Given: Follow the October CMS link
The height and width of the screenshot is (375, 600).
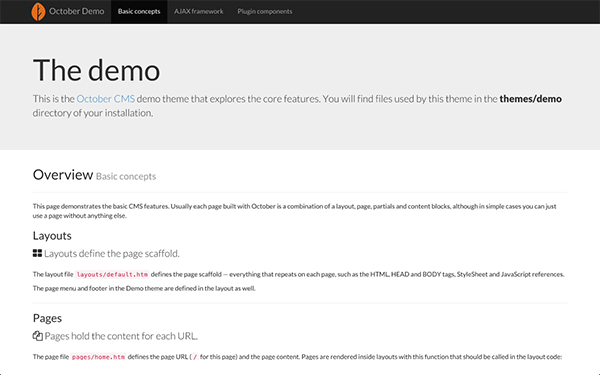Looking at the screenshot, I should (106, 99).
